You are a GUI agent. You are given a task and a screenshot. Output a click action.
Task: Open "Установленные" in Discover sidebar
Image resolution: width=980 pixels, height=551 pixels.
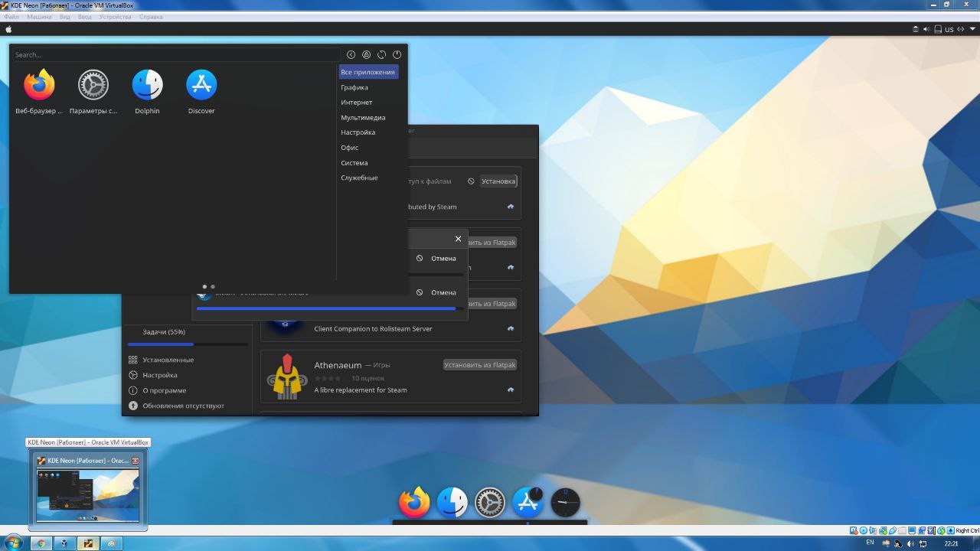pyautogui.click(x=188, y=360)
